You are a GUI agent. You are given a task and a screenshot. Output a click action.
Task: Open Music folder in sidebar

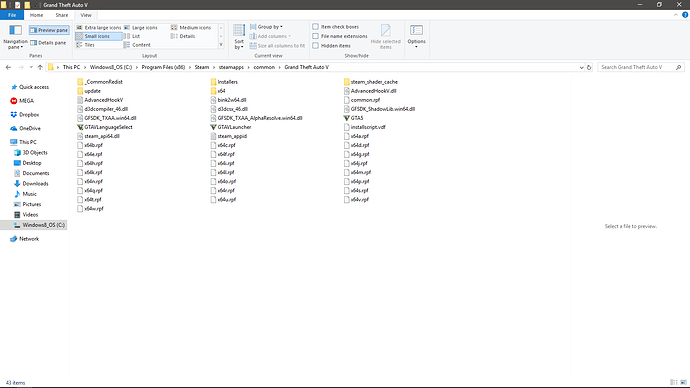coord(29,194)
